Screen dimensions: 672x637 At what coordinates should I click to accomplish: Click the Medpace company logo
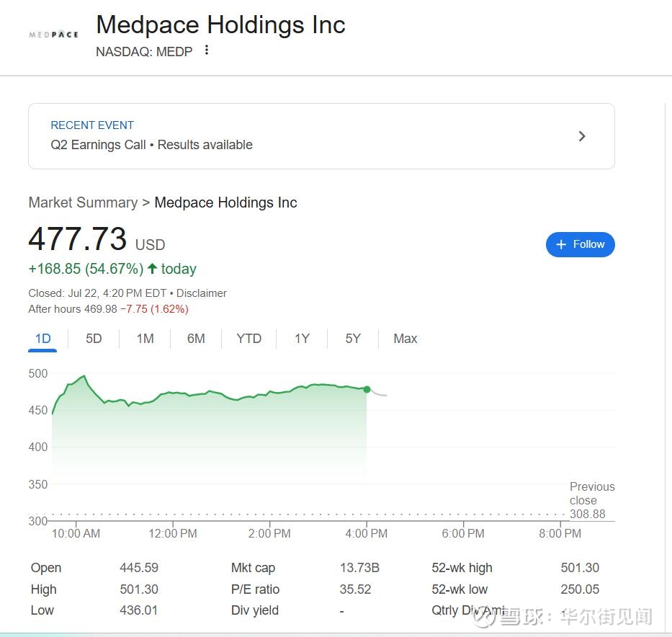coord(53,35)
